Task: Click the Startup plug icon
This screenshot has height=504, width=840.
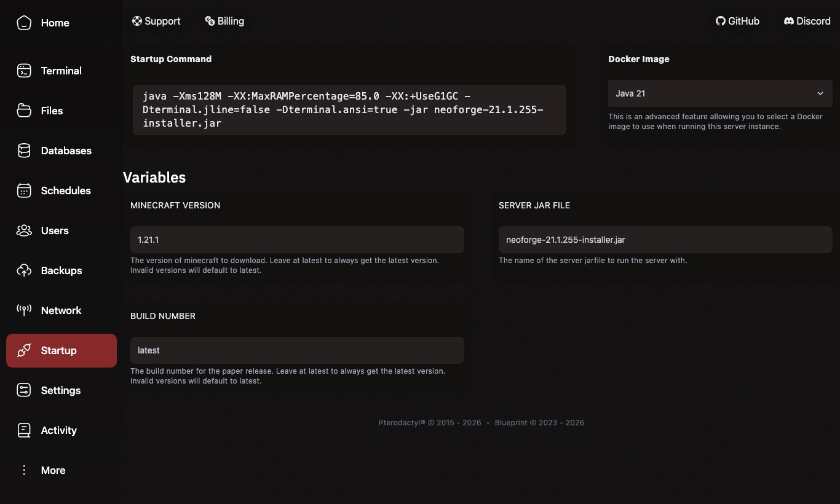Action: [x=24, y=350]
